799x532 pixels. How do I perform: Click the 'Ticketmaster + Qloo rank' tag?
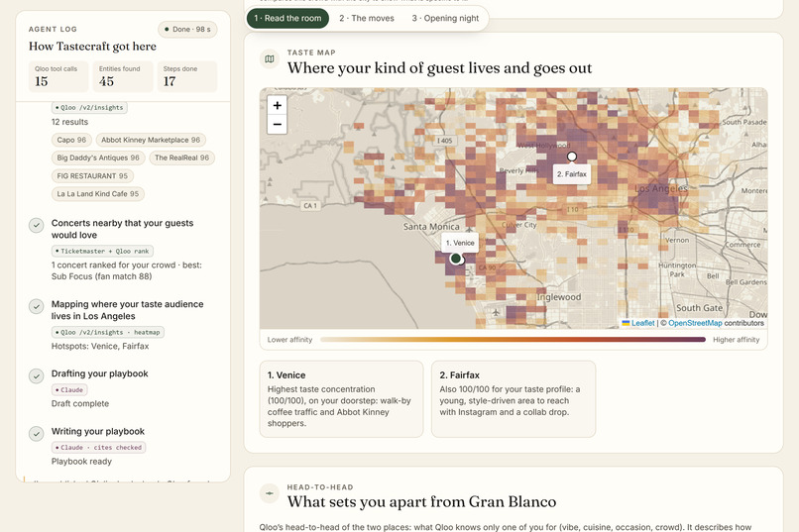point(102,251)
